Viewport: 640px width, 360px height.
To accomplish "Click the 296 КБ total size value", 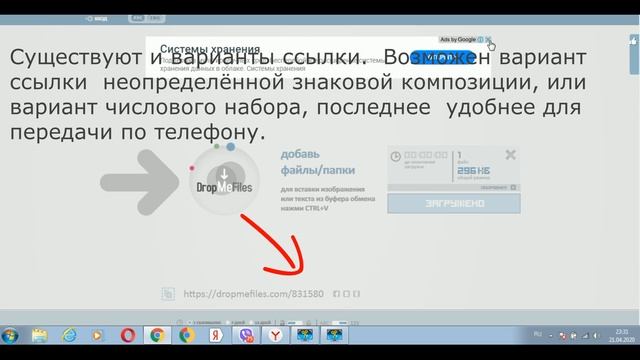I will (473, 171).
